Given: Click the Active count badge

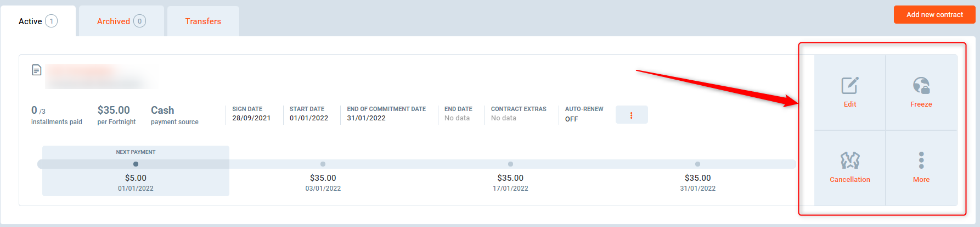Looking at the screenshot, I should 52,21.
